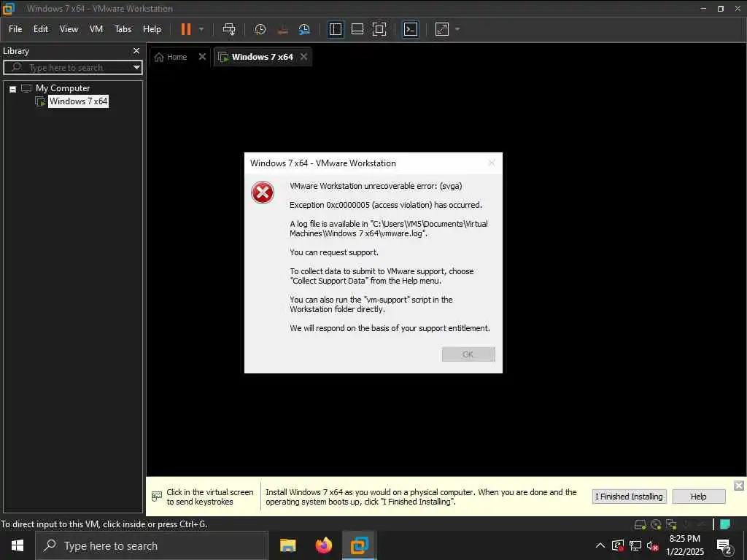Viewport: 747px width, 560px height.
Task: Click OK in the error dialog
Action: point(468,354)
